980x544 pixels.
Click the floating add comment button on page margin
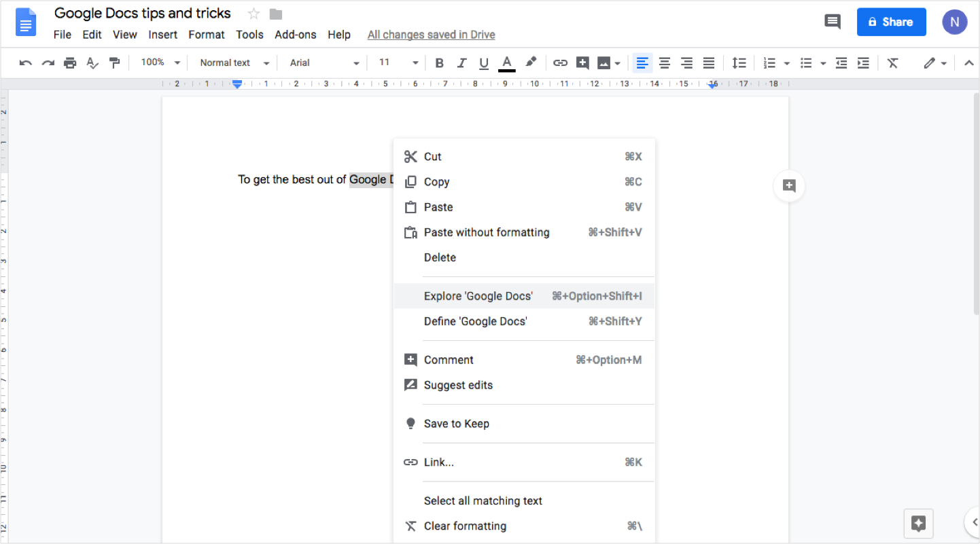(x=789, y=186)
